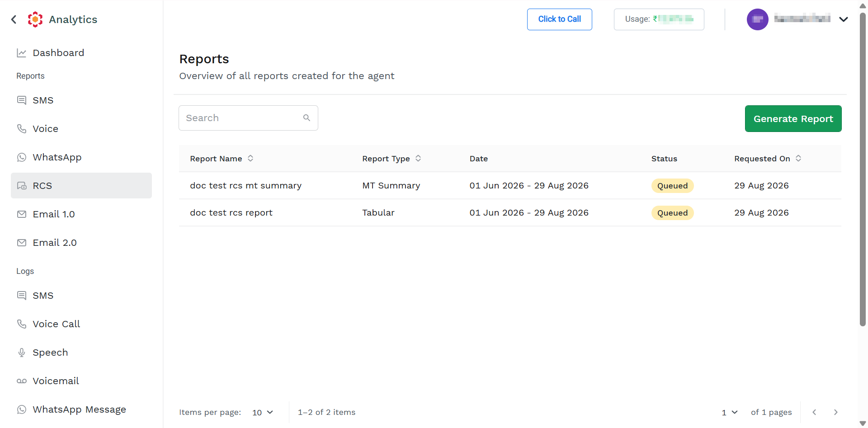Screen dimensions: 868x428
Task: Go to next page arrow
Action: [835, 412]
